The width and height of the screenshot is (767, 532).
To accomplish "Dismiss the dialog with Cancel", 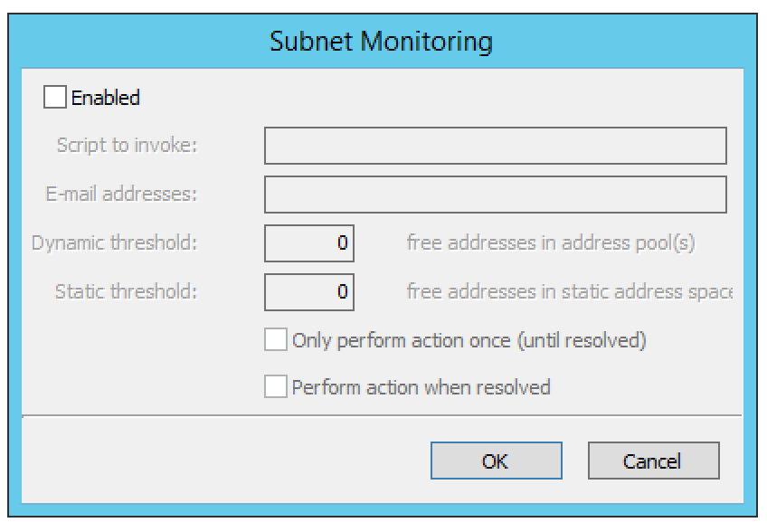I will tap(654, 461).
